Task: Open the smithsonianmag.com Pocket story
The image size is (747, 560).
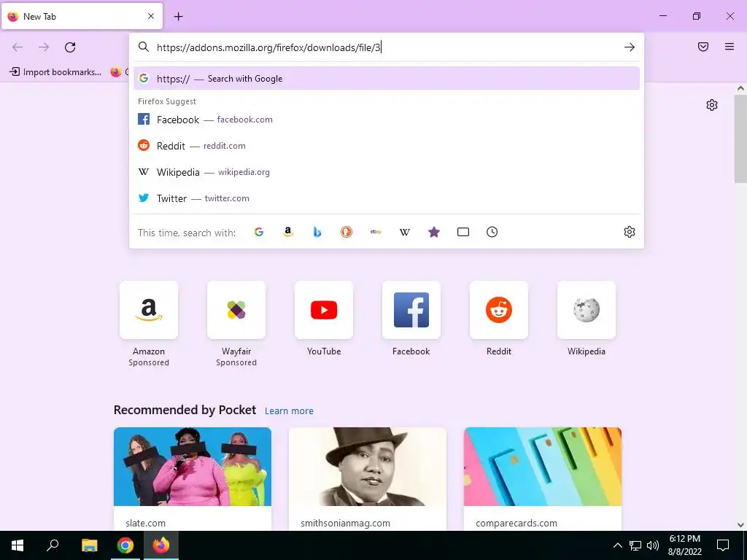Action: coord(368,478)
